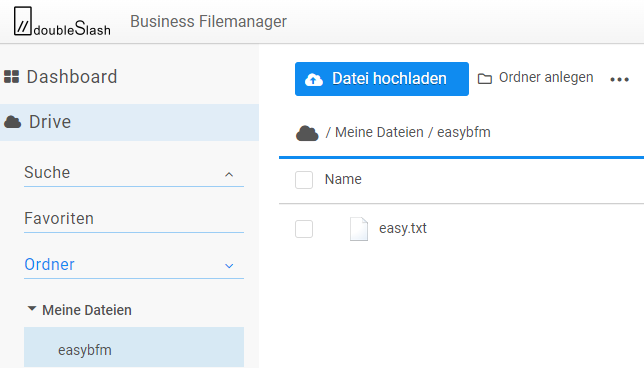Click the doubleSlash logo
Viewport: 644px width, 368px height.
coord(62,21)
